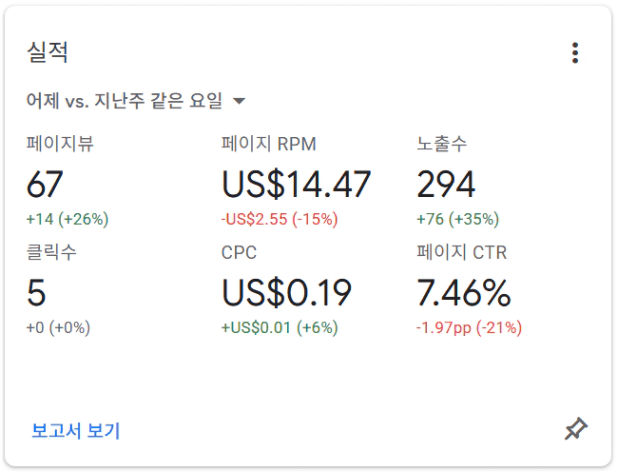Click the -US$2.55 (-15%) change indicator
Image resolution: width=618 pixels, height=472 pixels.
[279, 219]
